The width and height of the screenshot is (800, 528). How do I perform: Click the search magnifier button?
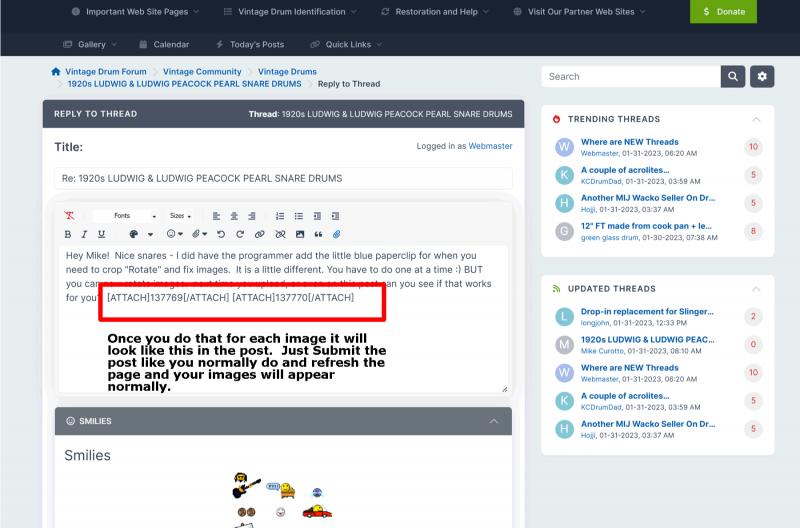click(733, 76)
